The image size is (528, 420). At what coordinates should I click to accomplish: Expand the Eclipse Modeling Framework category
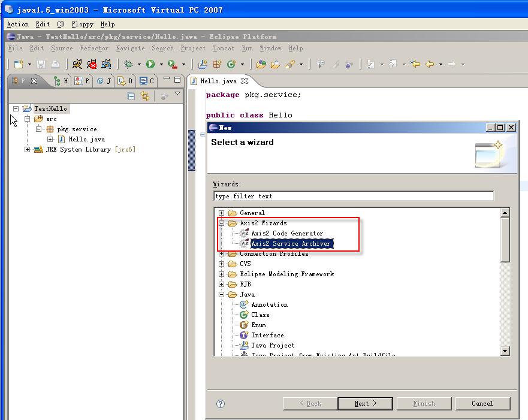(221, 274)
